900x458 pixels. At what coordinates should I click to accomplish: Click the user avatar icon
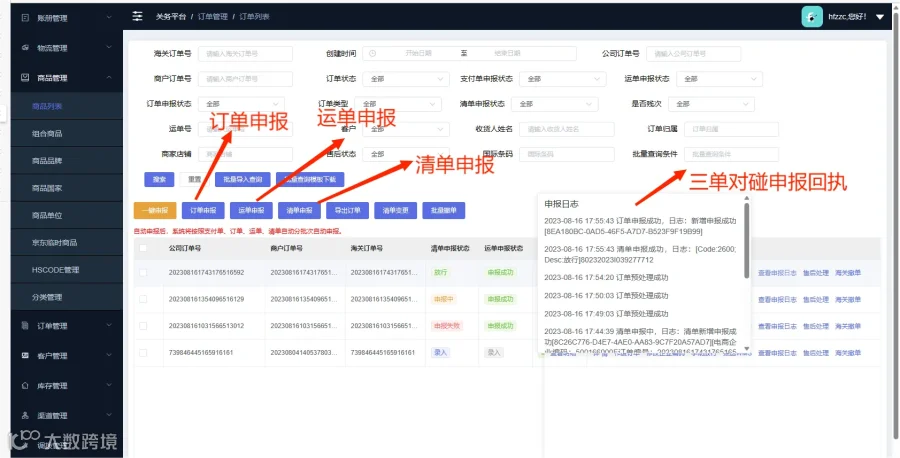[x=812, y=17]
